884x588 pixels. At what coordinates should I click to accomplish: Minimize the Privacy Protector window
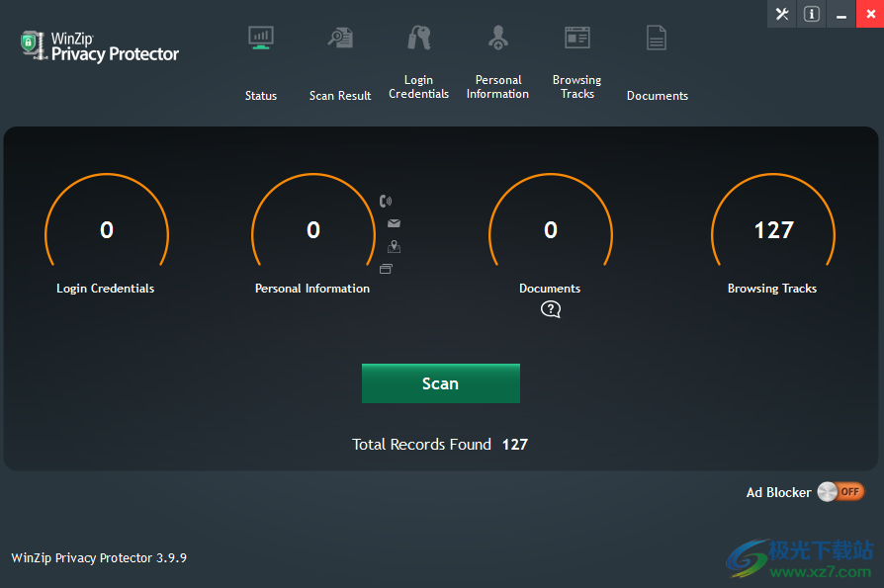click(x=841, y=14)
